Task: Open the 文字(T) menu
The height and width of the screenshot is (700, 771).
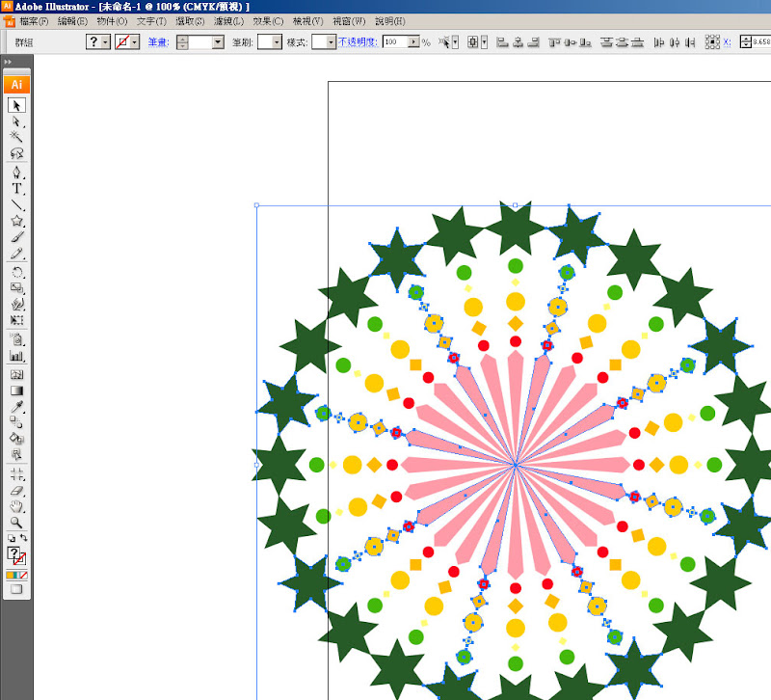Action: coord(151,21)
